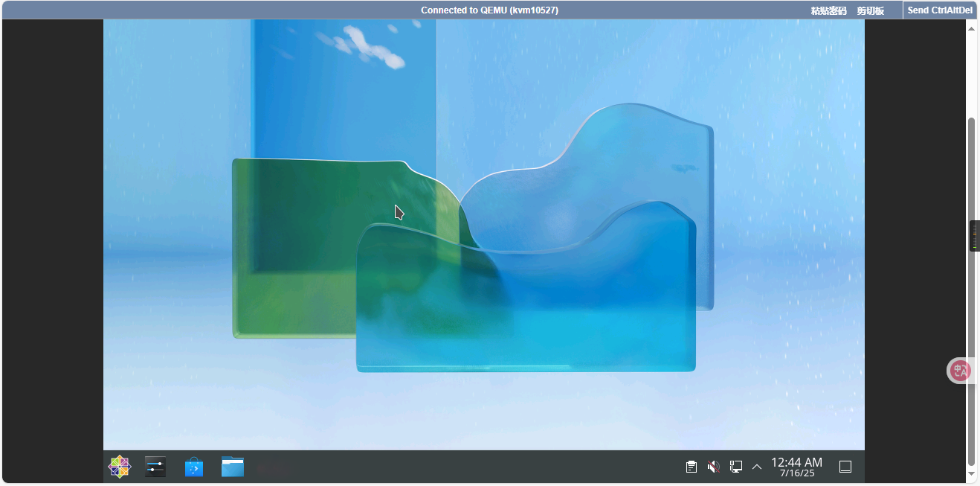The width and height of the screenshot is (980, 486).
Task: Click the date 7/16/25 in taskbar
Action: 797,473
